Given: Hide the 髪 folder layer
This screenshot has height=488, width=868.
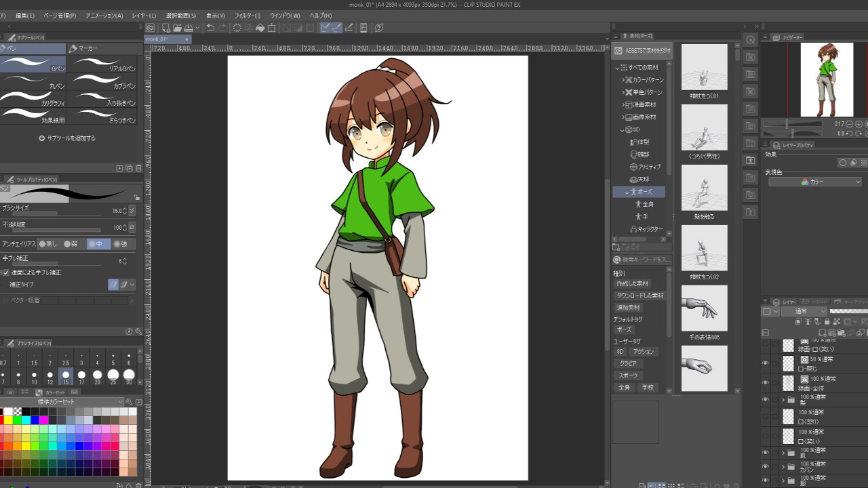Looking at the screenshot, I should point(766,400).
